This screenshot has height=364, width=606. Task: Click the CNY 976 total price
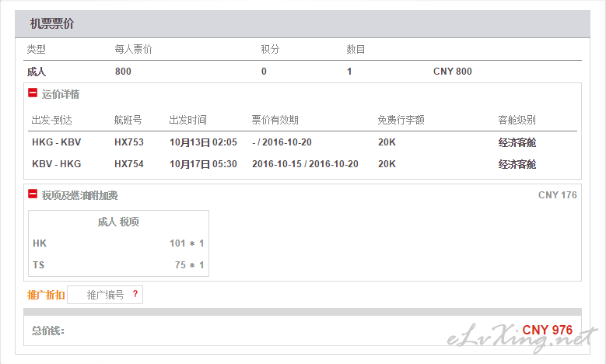547,330
